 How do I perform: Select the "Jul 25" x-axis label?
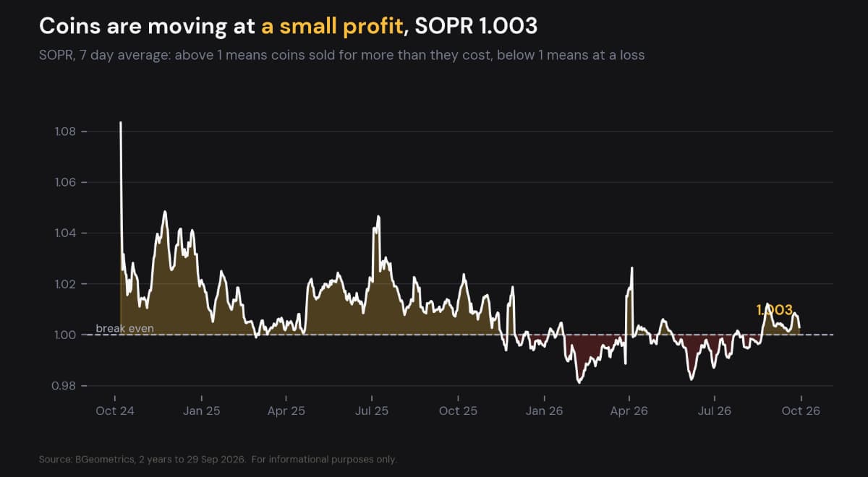coord(372,411)
